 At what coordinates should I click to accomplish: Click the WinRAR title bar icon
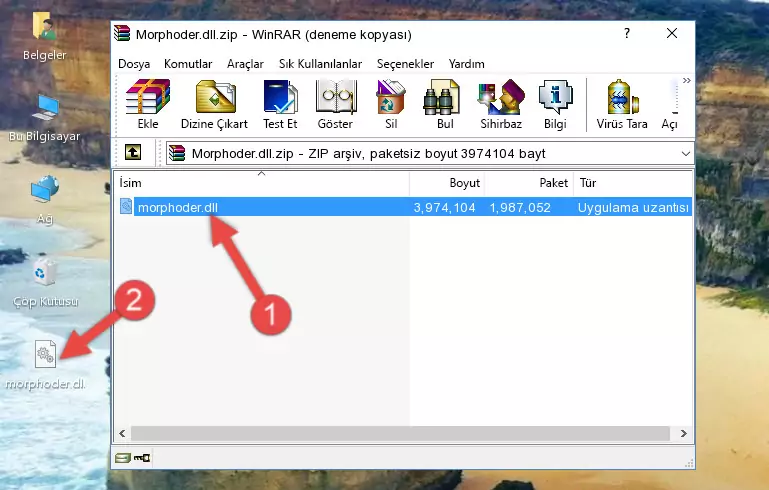pyautogui.click(x=122, y=33)
